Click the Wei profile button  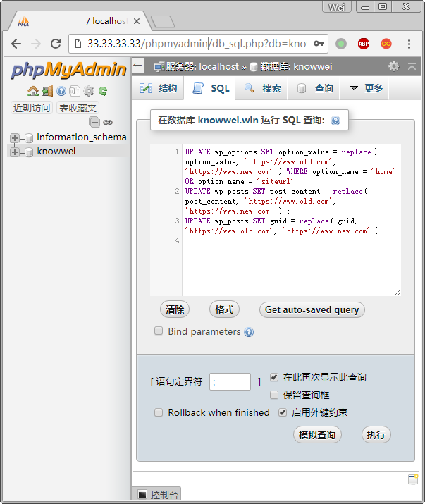(337, 6)
